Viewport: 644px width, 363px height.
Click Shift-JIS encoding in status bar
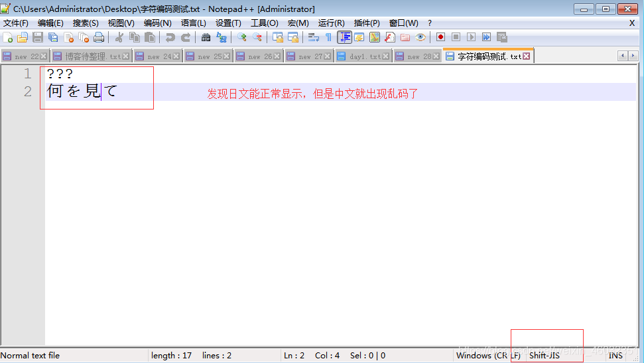tap(545, 356)
